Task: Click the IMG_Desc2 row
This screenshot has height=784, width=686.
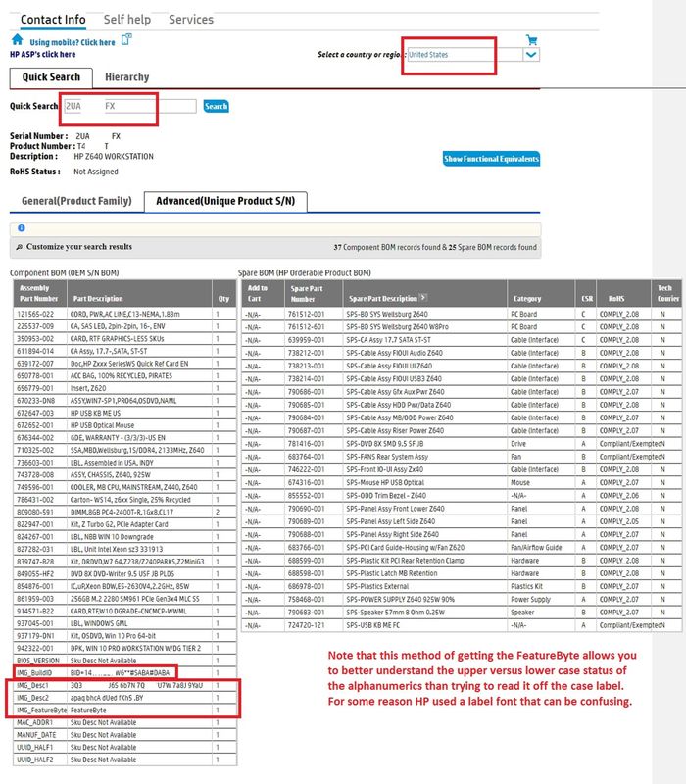Action: pyautogui.click(x=125, y=698)
